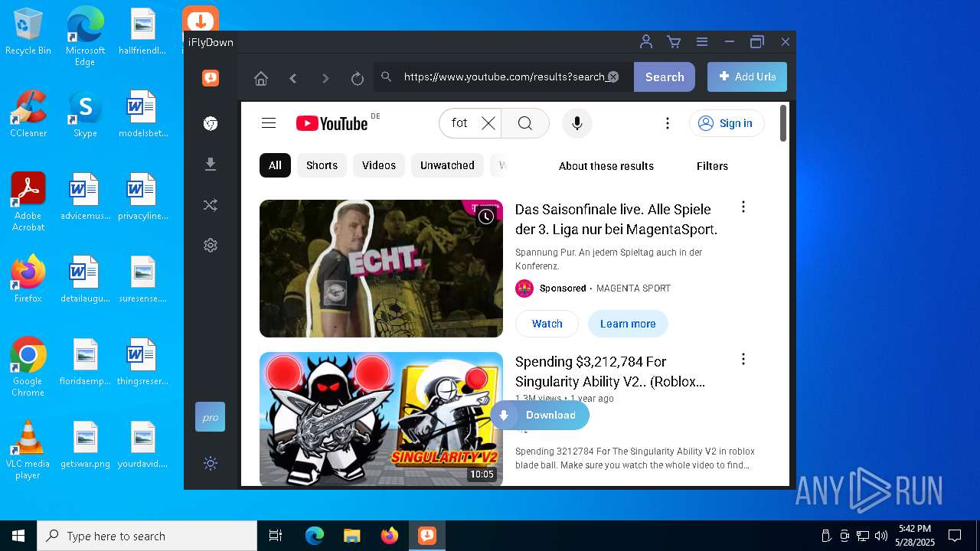Click the MAGENTA SPORT channel avatar

click(524, 289)
